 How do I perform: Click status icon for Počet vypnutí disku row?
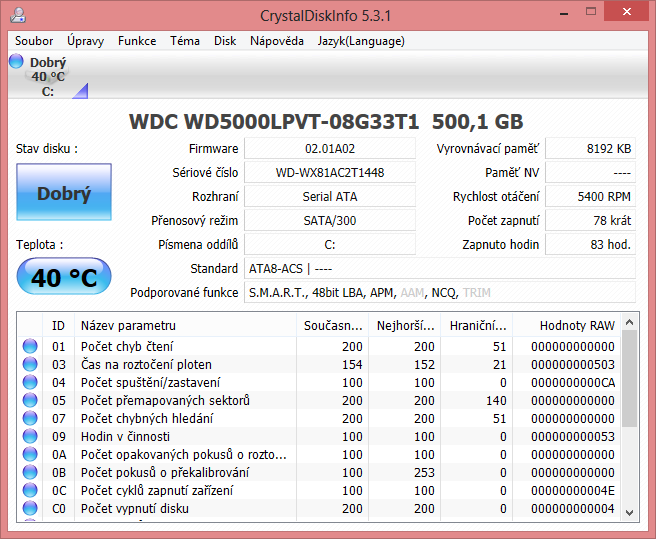click(30, 509)
